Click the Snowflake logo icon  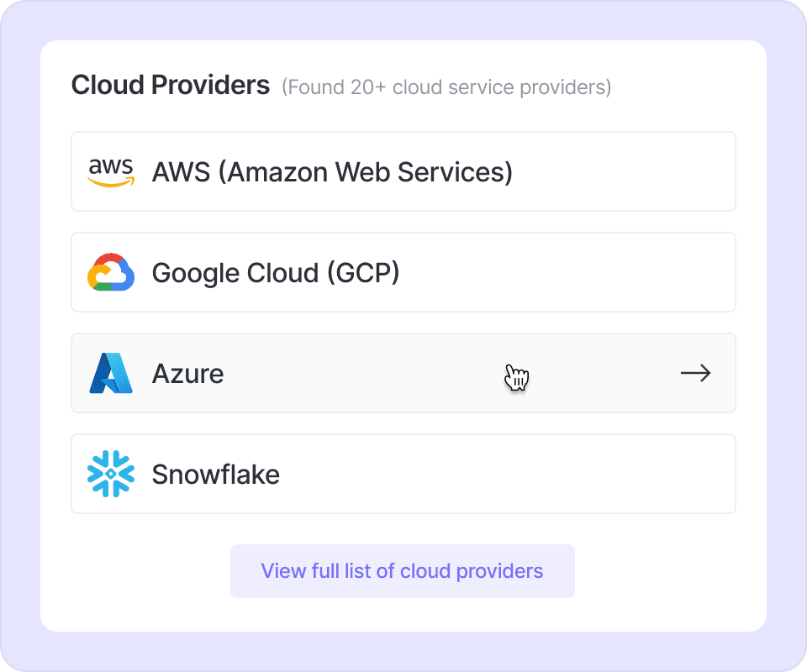pyautogui.click(x=111, y=475)
